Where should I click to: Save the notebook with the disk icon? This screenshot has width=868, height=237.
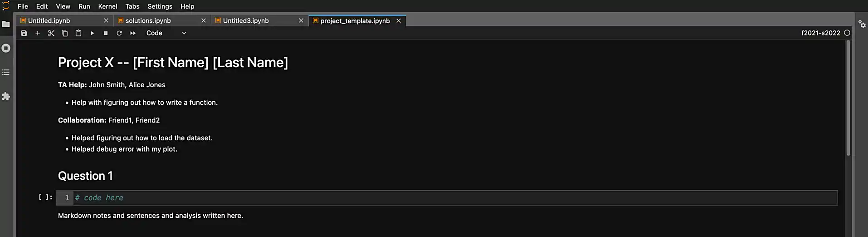coord(24,33)
